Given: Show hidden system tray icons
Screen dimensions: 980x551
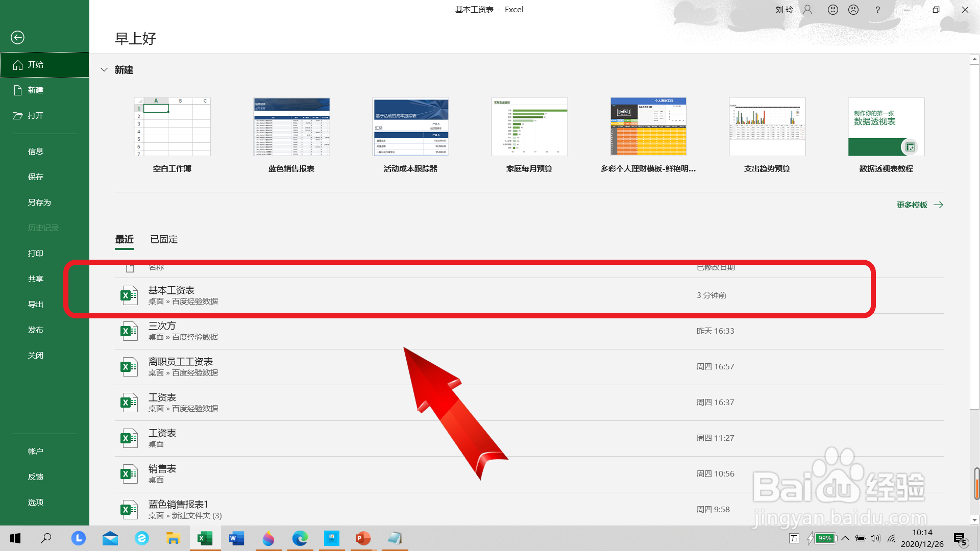Looking at the screenshot, I should 845,538.
